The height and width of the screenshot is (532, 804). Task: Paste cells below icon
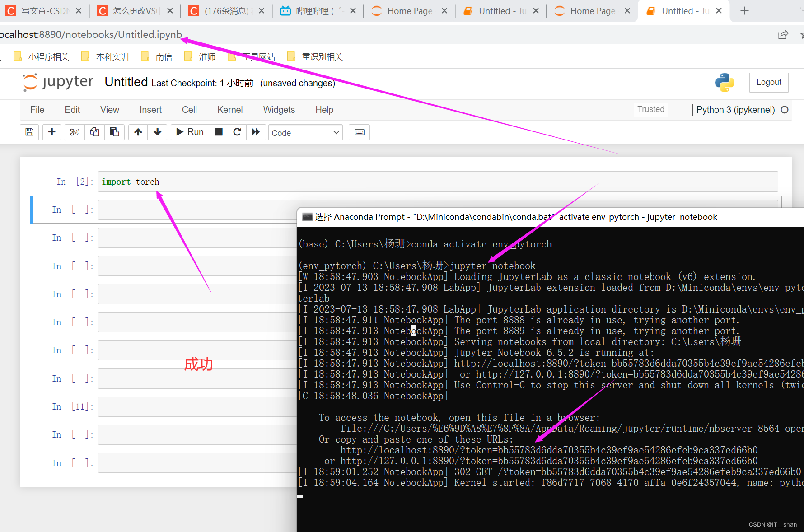click(x=114, y=132)
